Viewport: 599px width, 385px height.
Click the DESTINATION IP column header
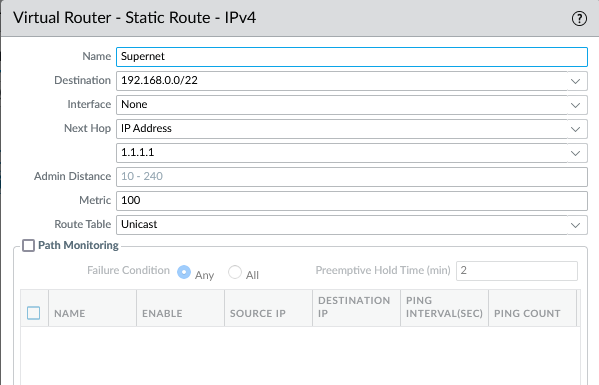click(356, 308)
